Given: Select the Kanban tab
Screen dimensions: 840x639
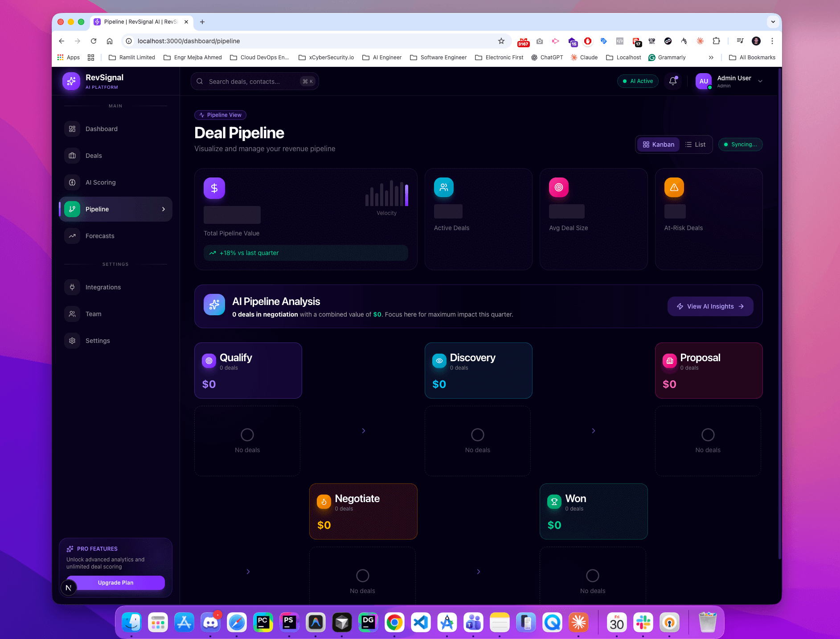Looking at the screenshot, I should coord(658,144).
